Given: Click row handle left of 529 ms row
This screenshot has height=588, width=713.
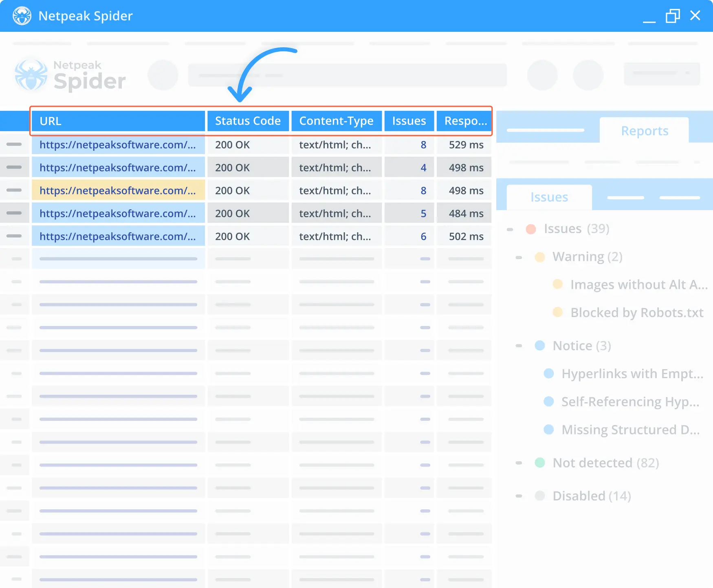Looking at the screenshot, I should 14,144.
